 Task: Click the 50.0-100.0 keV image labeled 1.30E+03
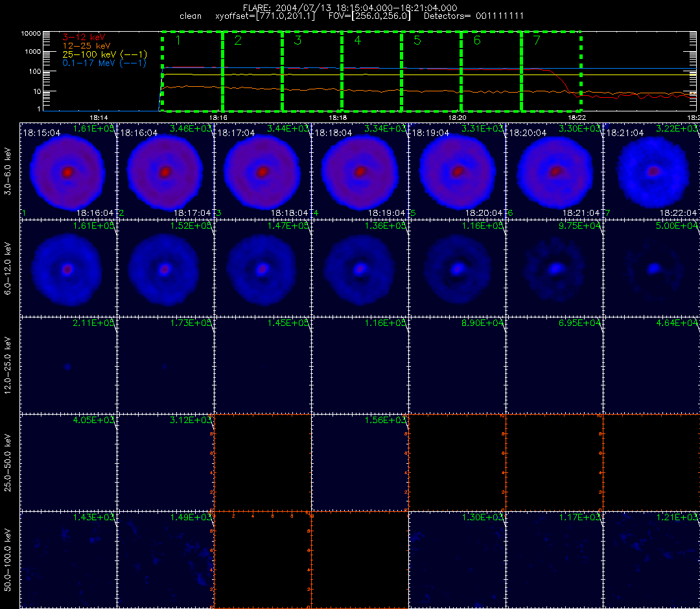pos(458,560)
